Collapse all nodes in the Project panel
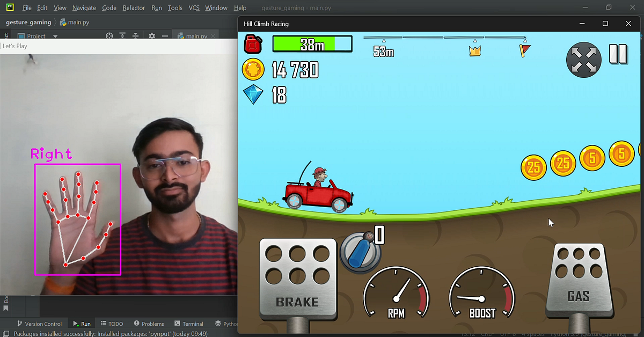Image resolution: width=644 pixels, height=337 pixels. 135,36
